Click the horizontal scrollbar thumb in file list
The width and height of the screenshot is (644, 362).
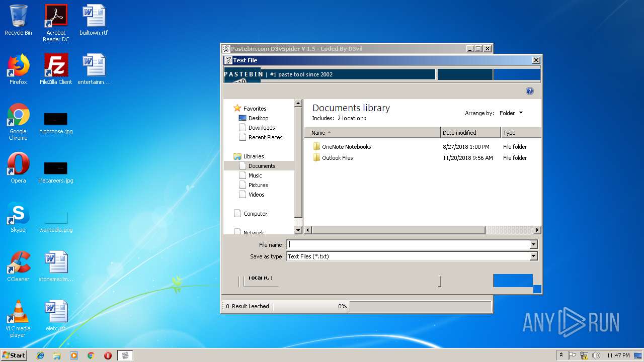[x=398, y=230]
